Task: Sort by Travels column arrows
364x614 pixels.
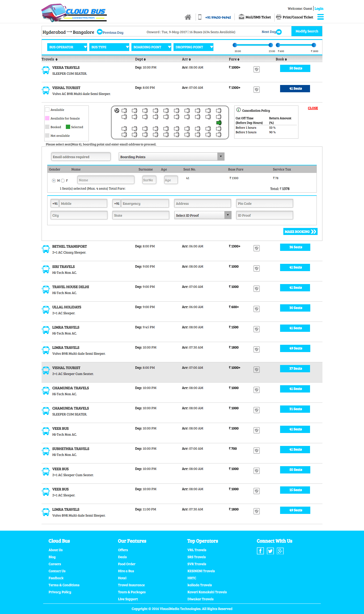Action: click(x=56, y=59)
